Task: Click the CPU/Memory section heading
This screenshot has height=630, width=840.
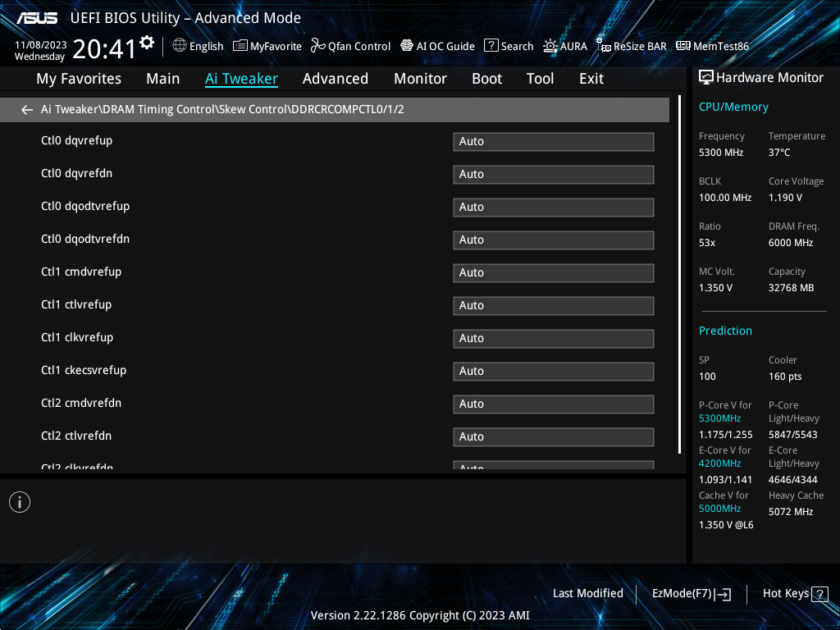Action: tap(733, 107)
